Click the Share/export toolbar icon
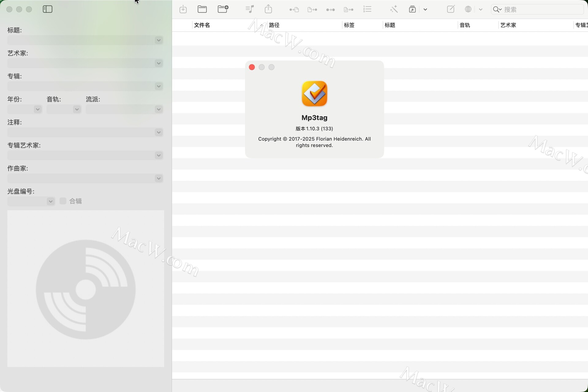 (x=268, y=9)
